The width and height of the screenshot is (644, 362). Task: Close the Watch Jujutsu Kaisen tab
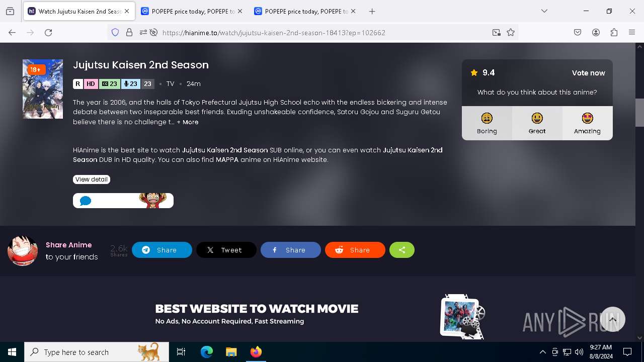click(127, 11)
